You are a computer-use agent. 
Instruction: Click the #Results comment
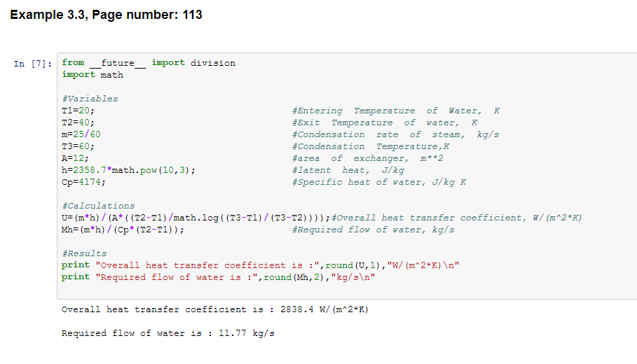(x=84, y=253)
